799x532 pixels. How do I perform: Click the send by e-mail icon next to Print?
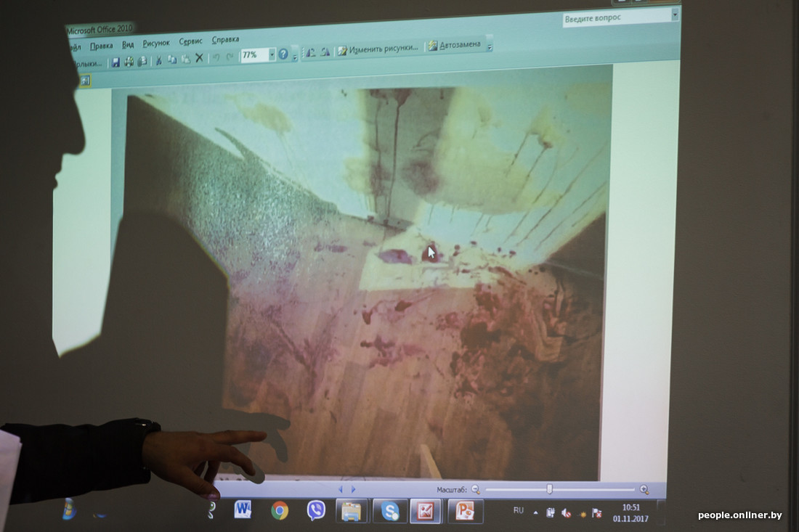(x=142, y=61)
